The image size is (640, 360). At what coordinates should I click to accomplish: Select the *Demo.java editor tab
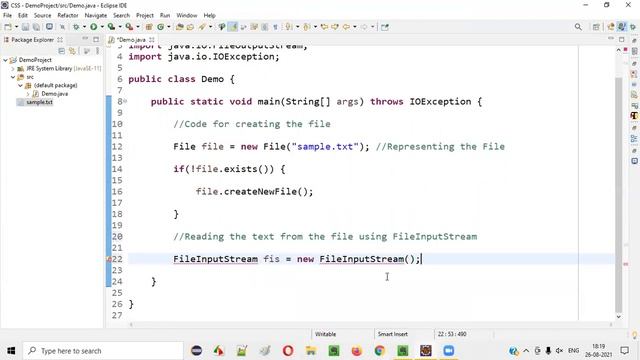pyautogui.click(x=131, y=40)
